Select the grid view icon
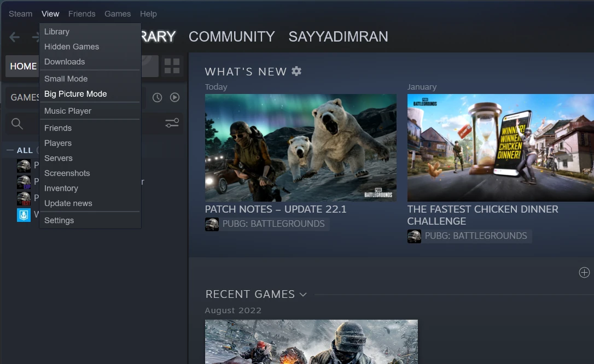The height and width of the screenshot is (364, 594). [172, 66]
